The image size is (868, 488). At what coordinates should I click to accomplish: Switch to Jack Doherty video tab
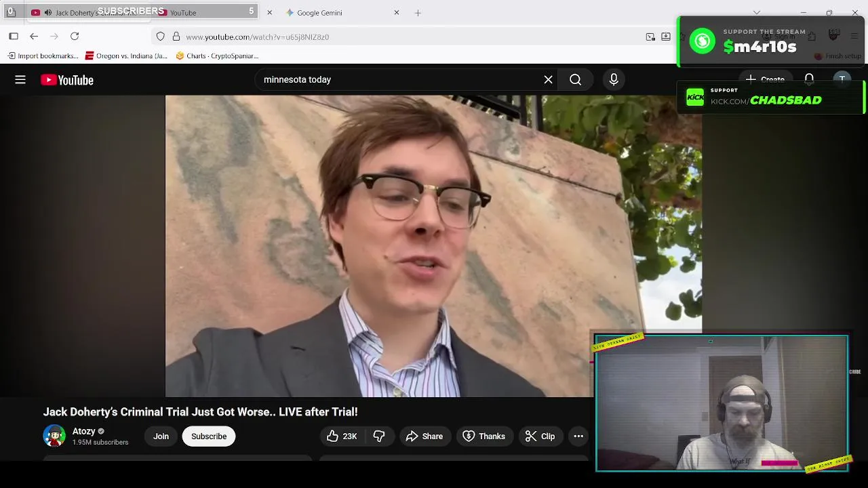pyautogui.click(x=88, y=13)
